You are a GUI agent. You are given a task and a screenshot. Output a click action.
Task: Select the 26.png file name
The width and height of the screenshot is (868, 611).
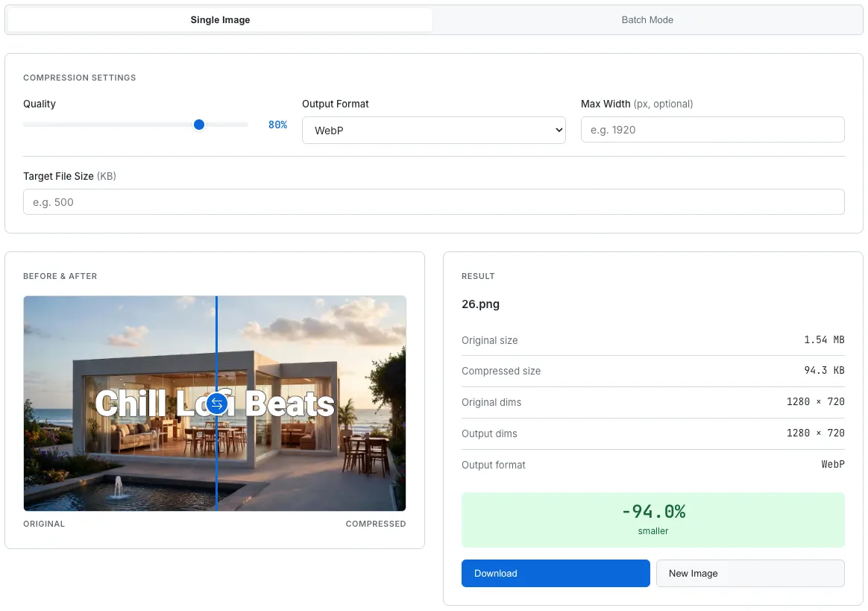click(480, 304)
